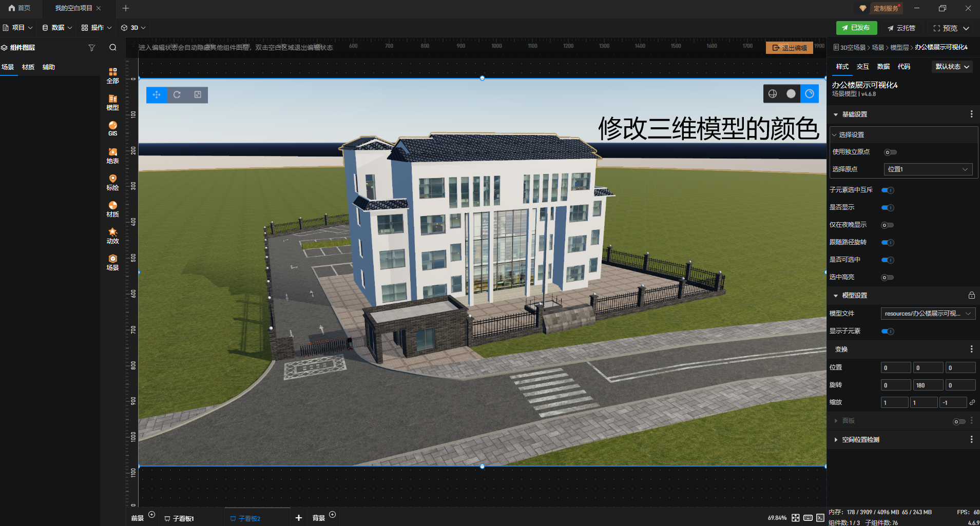The image size is (980, 526).
Task: Turn on the 使用独立原点 toggle
Action: 890,152
